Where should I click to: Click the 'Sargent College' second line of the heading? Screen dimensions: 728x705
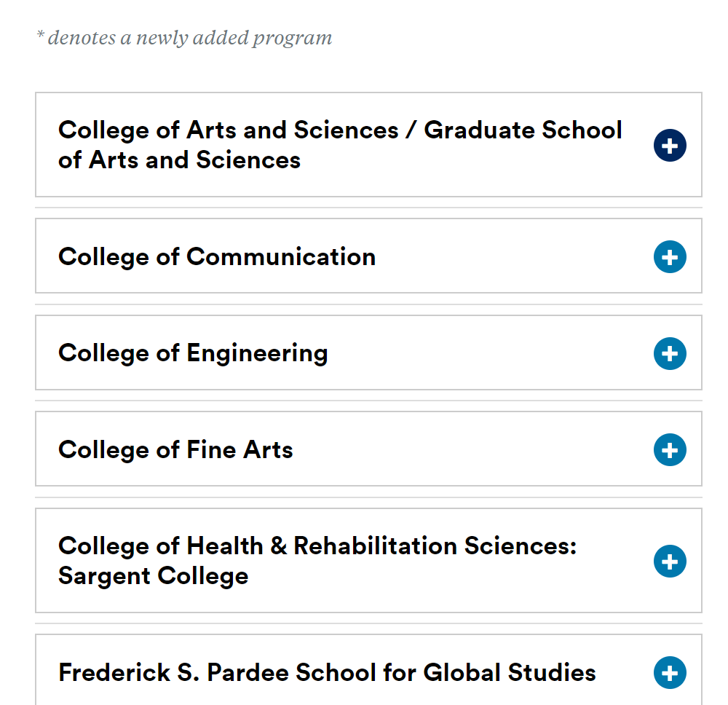pos(153,576)
